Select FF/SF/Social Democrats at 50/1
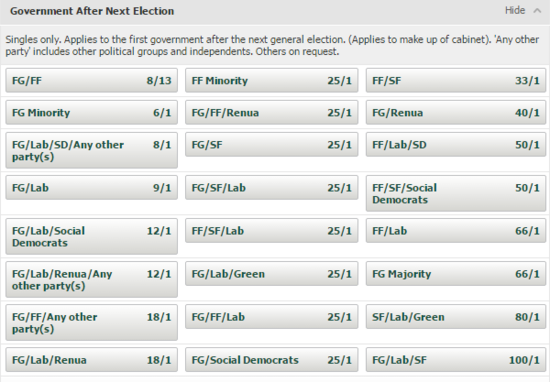Screen dimensions: 550x382 (456, 194)
